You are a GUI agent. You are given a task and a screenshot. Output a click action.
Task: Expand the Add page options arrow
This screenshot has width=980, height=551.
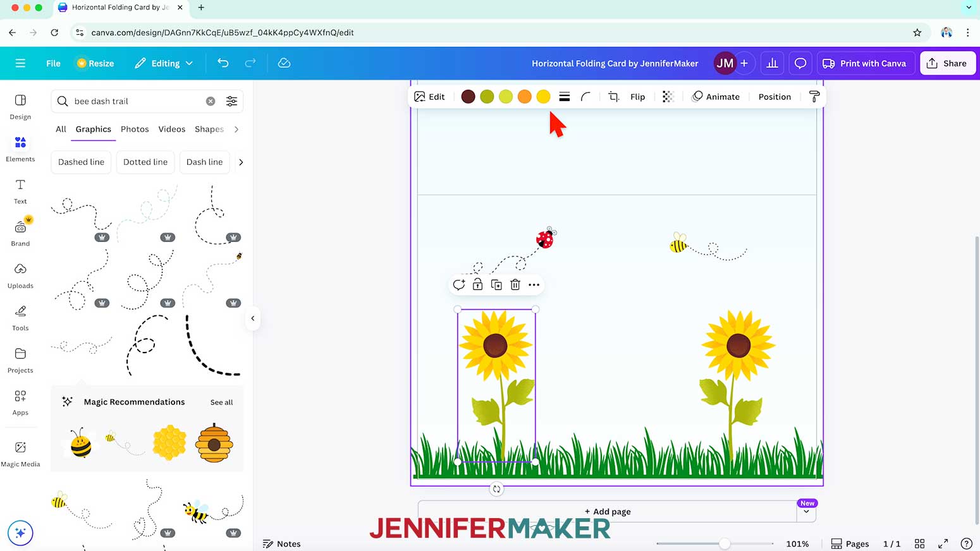pyautogui.click(x=806, y=512)
